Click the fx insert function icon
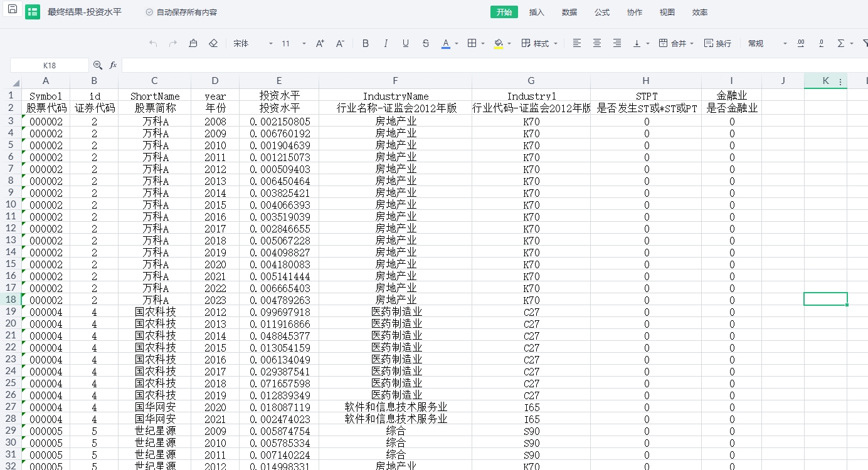The width and height of the screenshot is (868, 470). coord(114,65)
